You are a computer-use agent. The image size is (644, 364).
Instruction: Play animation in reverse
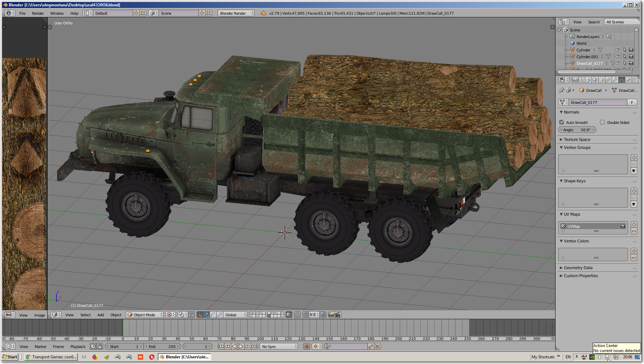click(234, 347)
